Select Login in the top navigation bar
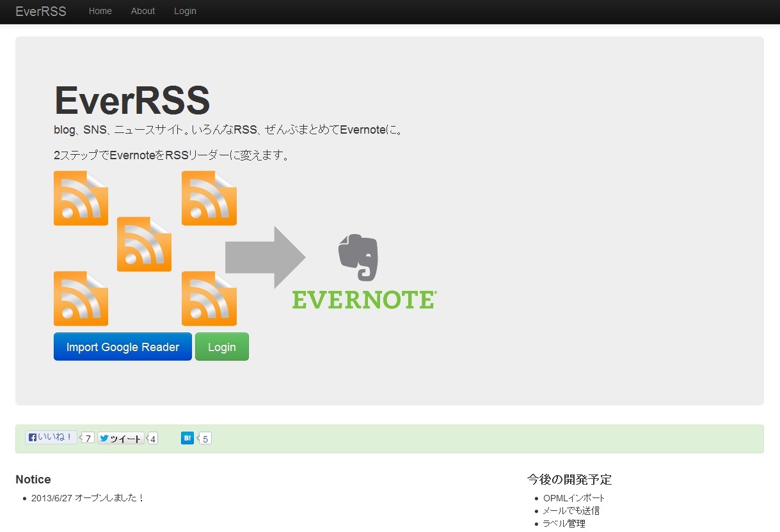Image resolution: width=780 pixels, height=532 pixels. (x=185, y=11)
